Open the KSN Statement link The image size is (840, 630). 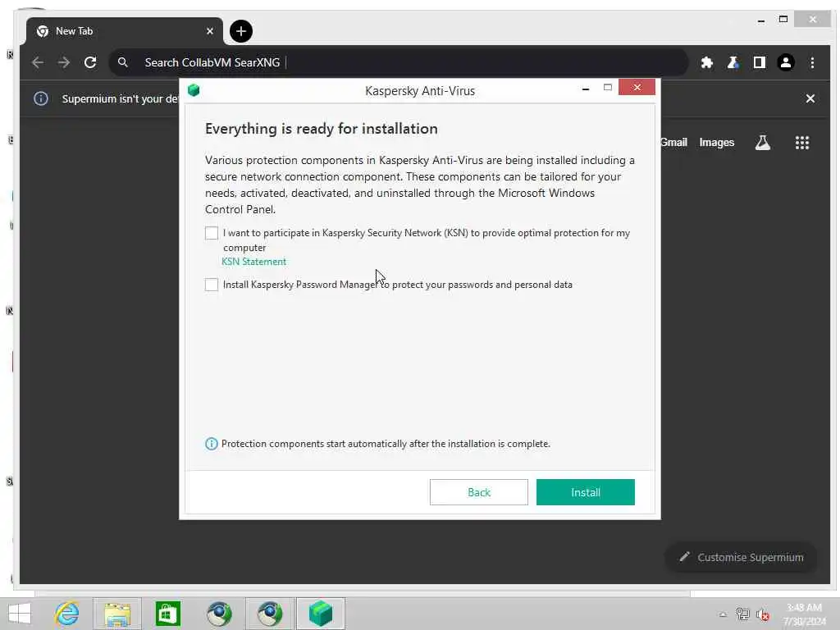click(x=254, y=262)
